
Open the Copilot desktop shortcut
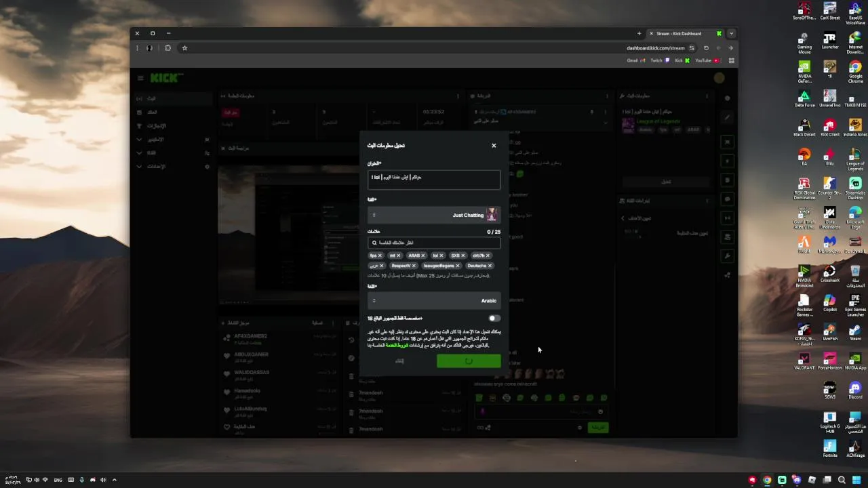pyautogui.click(x=829, y=303)
